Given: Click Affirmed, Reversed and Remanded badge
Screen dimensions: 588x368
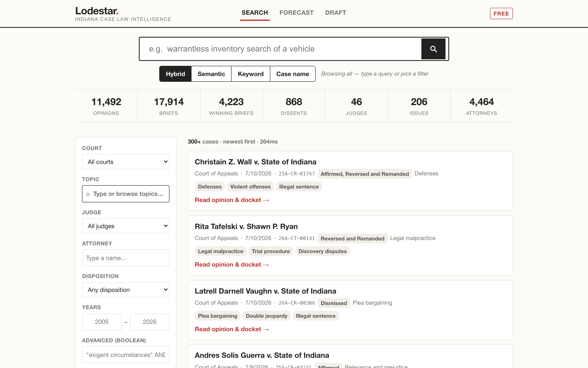Looking at the screenshot, I should point(365,174).
